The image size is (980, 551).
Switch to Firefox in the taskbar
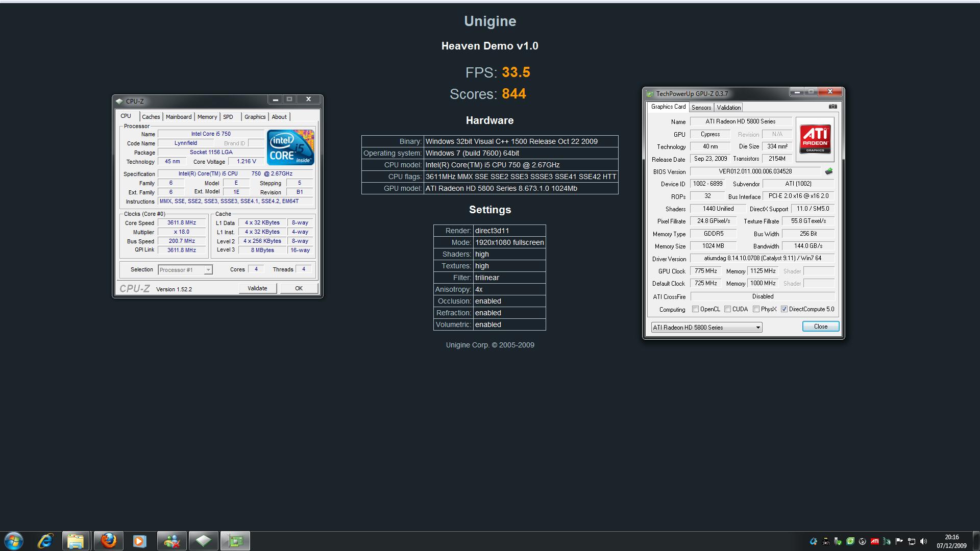pos(108,541)
